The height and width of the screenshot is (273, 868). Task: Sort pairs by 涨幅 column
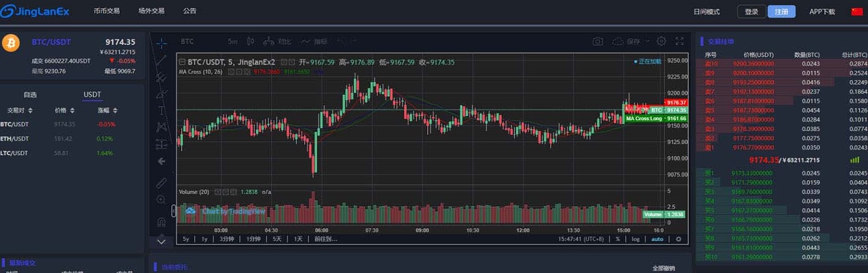click(107, 111)
